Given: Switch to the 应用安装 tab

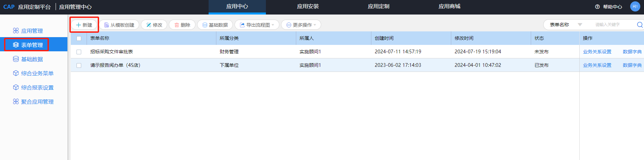Looking at the screenshot, I should coord(308,6).
